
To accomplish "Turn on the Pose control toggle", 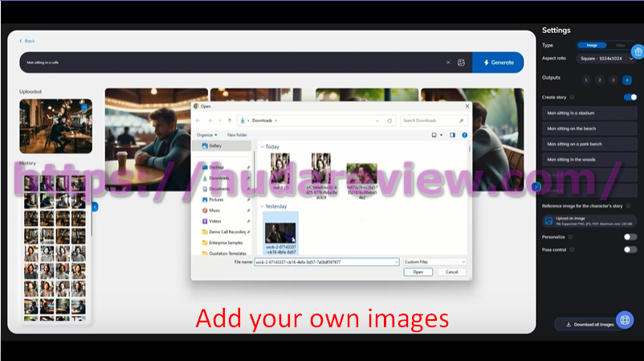I will click(x=630, y=250).
